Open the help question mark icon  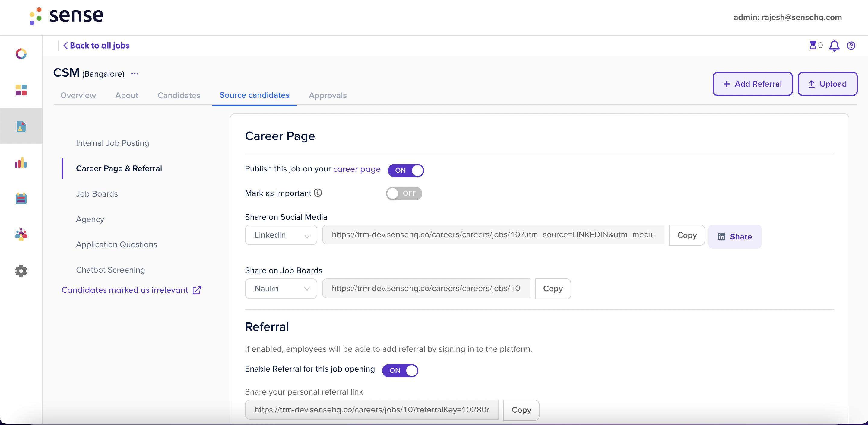tap(851, 46)
